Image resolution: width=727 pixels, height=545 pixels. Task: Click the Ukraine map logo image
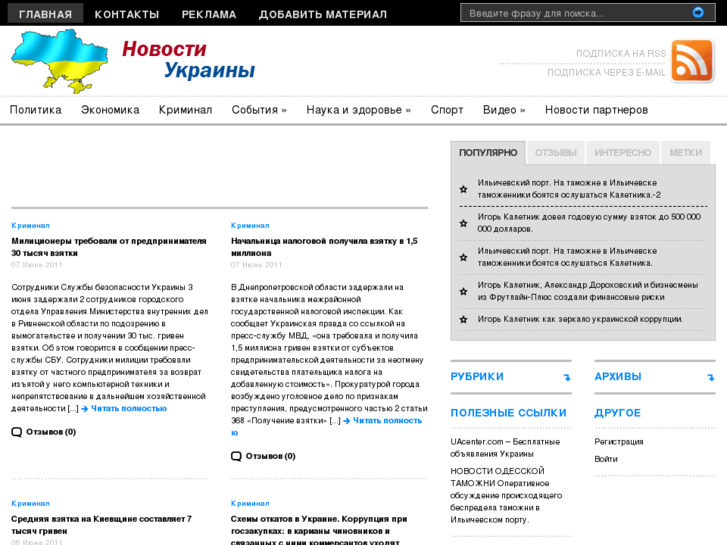point(60,61)
